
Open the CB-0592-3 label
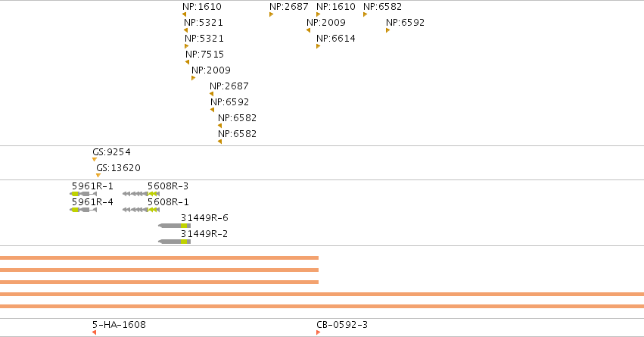(x=342, y=325)
